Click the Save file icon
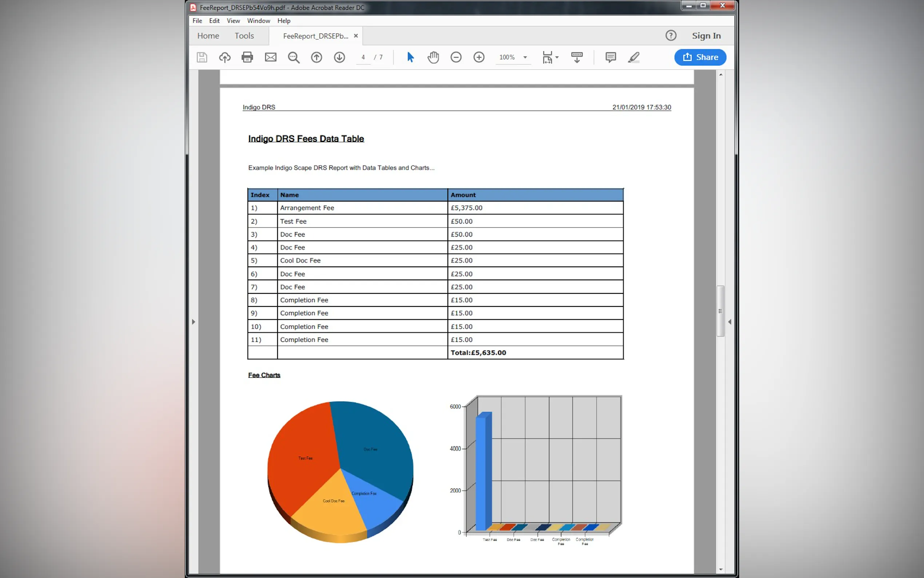The height and width of the screenshot is (578, 924). pyautogui.click(x=202, y=58)
